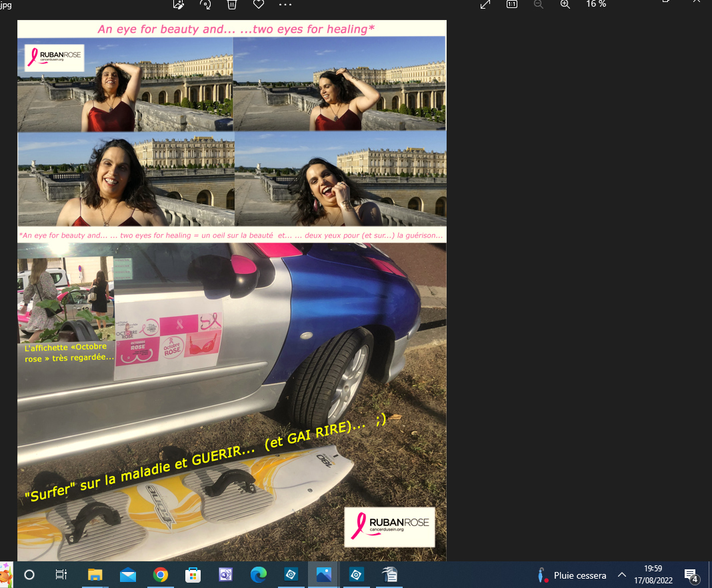Open Cortana search circle in taskbar
712x588 pixels.
29,575
